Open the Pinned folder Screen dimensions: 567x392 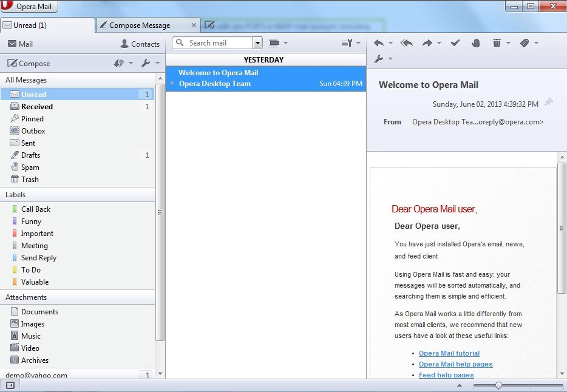(77, 118)
